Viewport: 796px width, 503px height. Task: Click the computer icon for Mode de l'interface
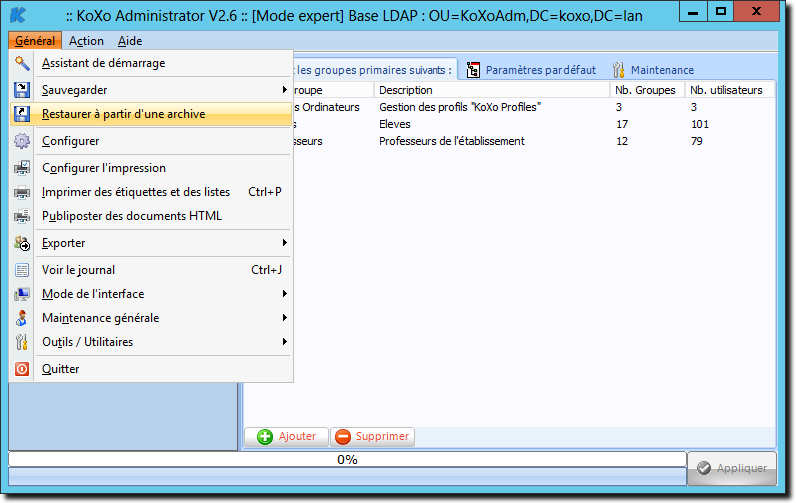(x=22, y=294)
